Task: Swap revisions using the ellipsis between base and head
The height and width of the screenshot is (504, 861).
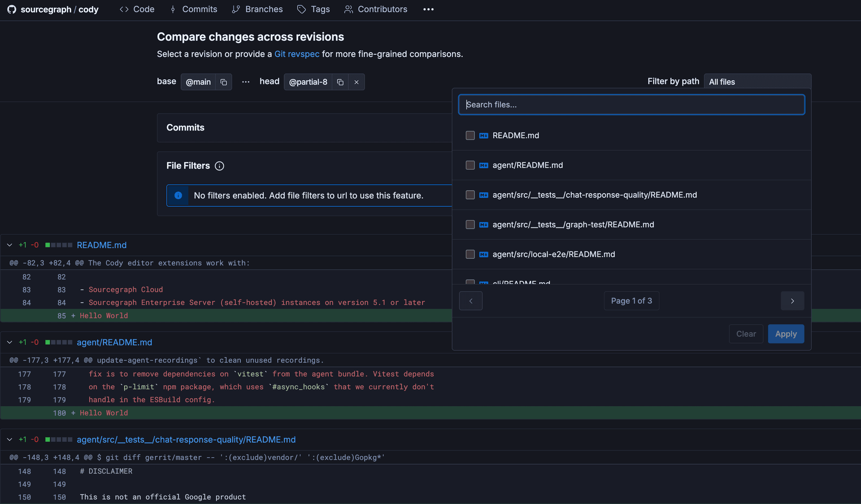Action: coord(246,82)
